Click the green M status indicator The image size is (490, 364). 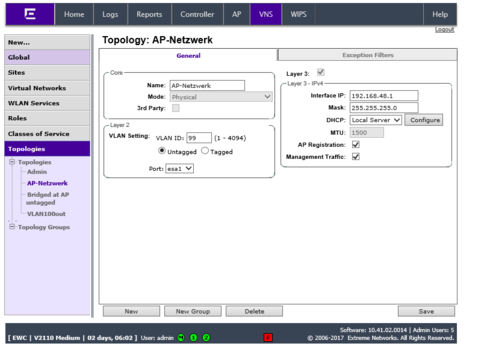click(181, 338)
